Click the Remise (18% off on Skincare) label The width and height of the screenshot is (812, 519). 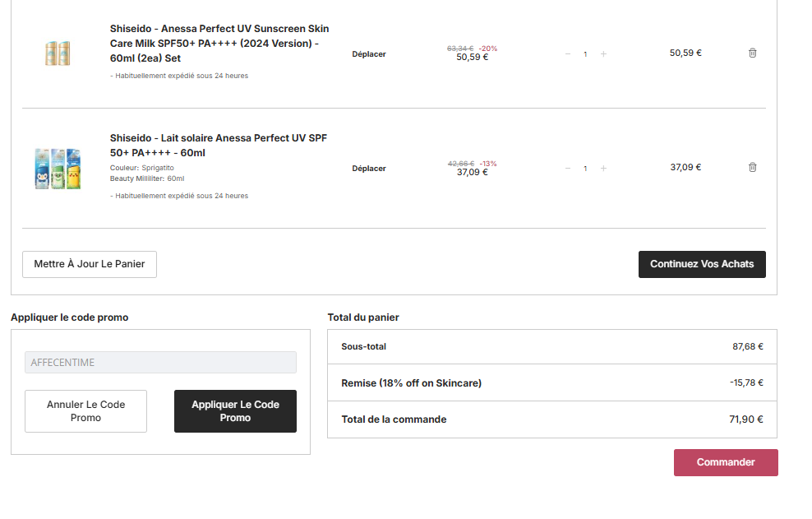[411, 383]
